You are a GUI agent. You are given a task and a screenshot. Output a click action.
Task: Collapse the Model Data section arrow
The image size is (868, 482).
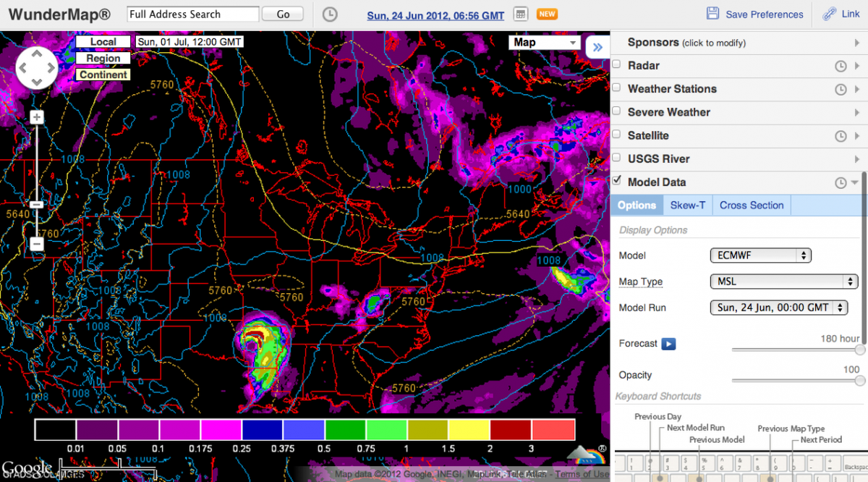click(x=855, y=183)
